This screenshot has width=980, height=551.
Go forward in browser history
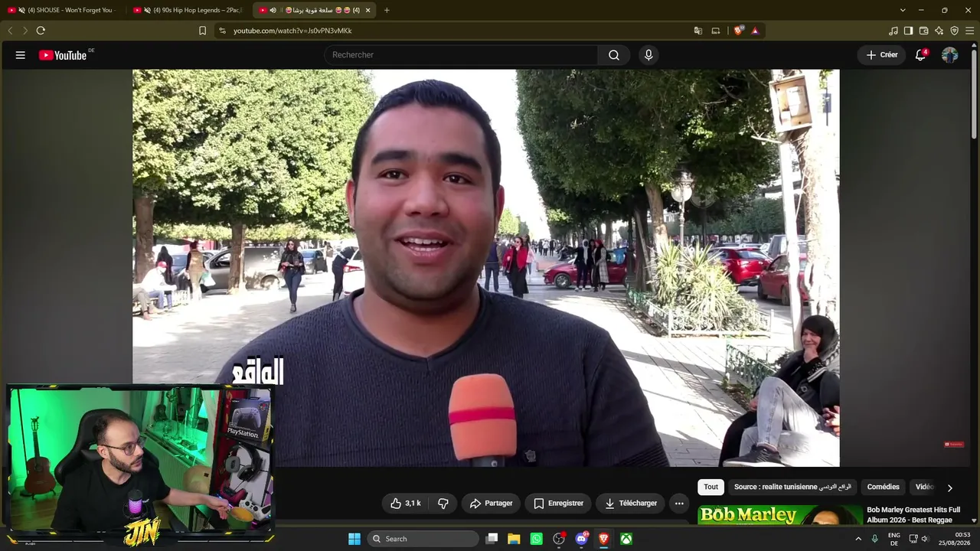[25, 31]
